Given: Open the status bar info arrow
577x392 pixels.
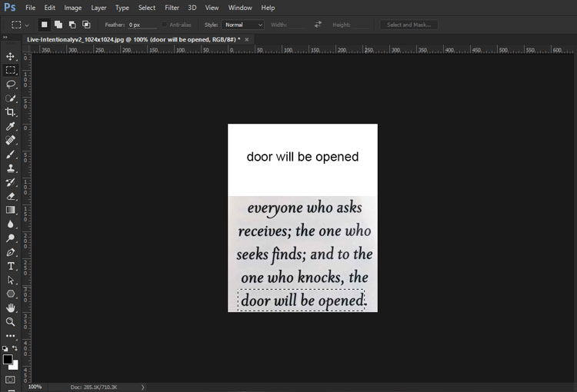Looking at the screenshot, I should click(x=143, y=387).
